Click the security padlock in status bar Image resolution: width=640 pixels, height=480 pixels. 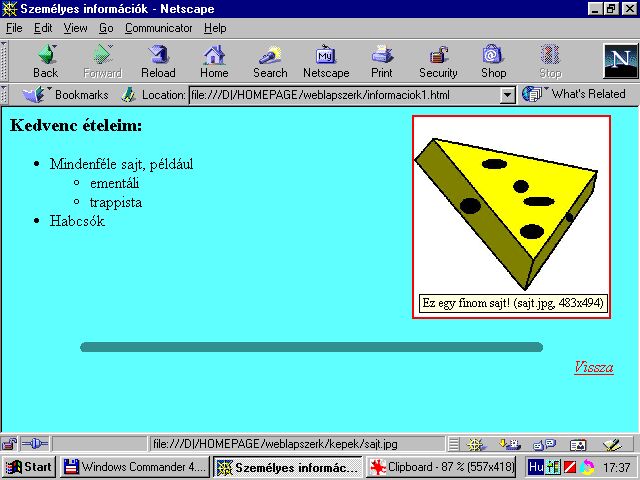(x=9, y=444)
